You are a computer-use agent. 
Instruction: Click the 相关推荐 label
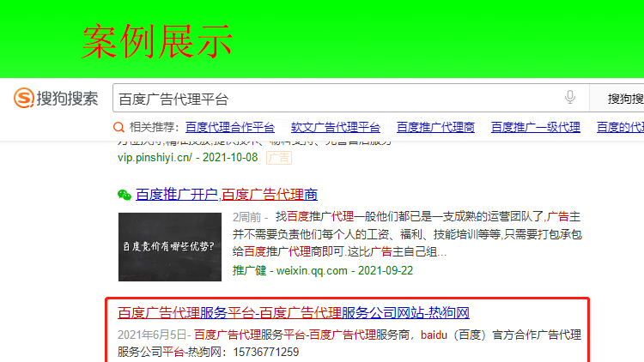(154, 127)
